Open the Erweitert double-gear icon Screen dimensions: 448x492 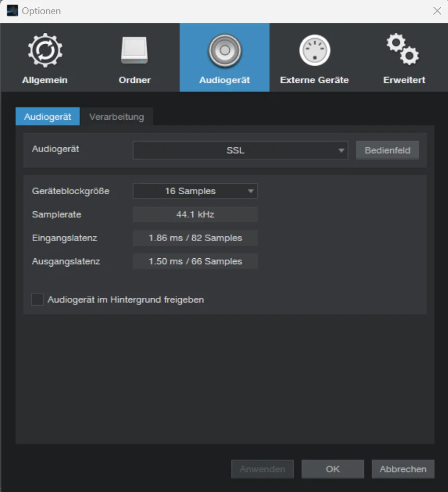tap(403, 49)
